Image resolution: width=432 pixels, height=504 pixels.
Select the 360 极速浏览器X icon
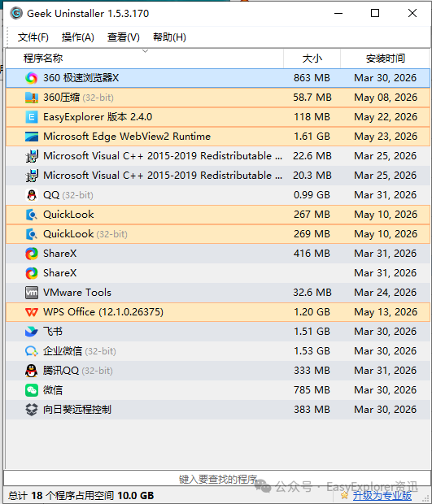(32, 78)
